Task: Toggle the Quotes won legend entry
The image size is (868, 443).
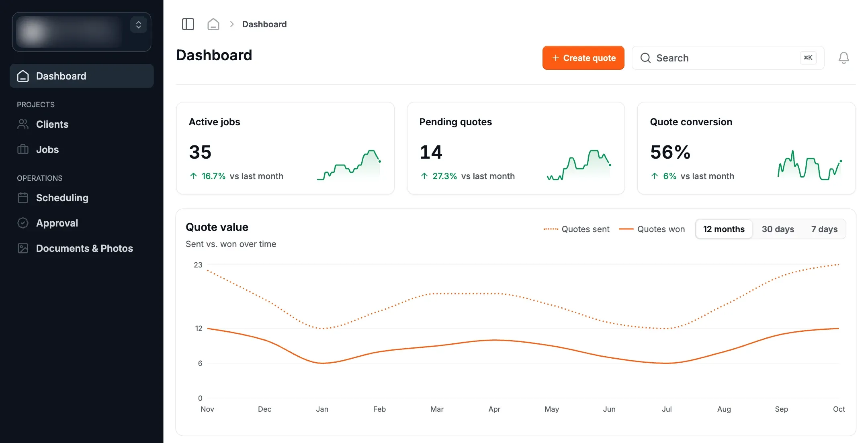Action: (x=652, y=229)
